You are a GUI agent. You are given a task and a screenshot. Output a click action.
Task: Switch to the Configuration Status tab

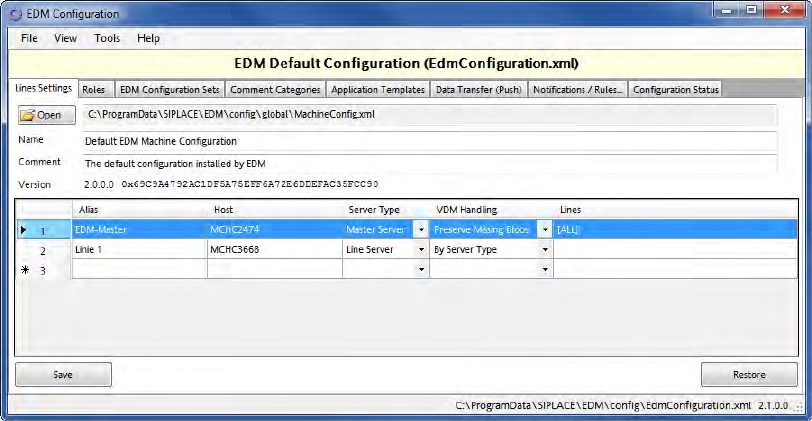(676, 90)
